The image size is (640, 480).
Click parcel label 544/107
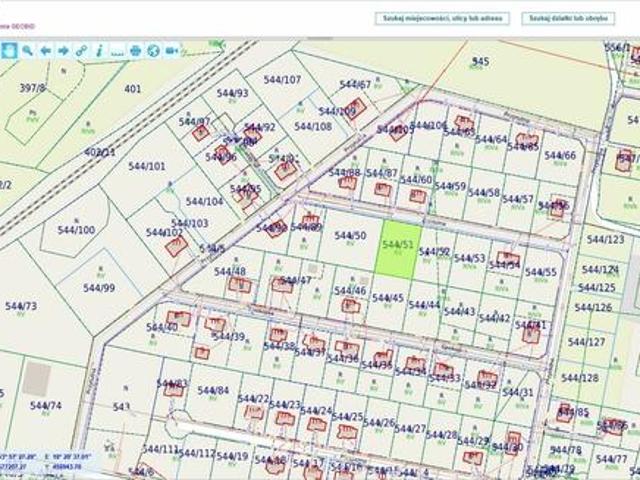282,80
